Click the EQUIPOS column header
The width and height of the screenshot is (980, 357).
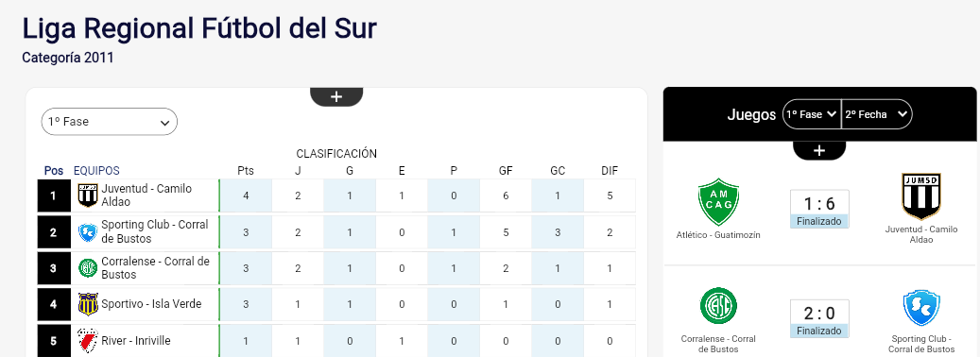pyautogui.click(x=96, y=170)
